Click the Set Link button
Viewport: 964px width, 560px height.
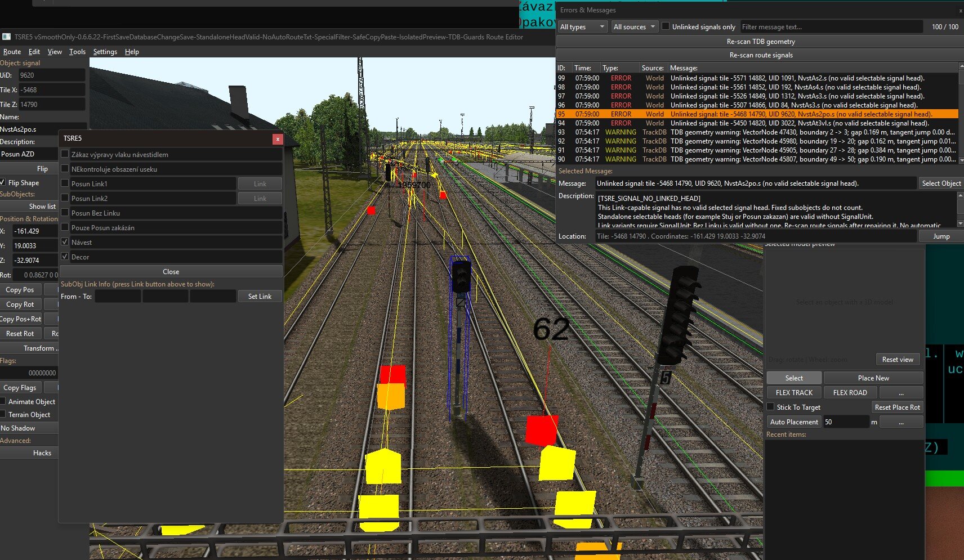tap(260, 296)
